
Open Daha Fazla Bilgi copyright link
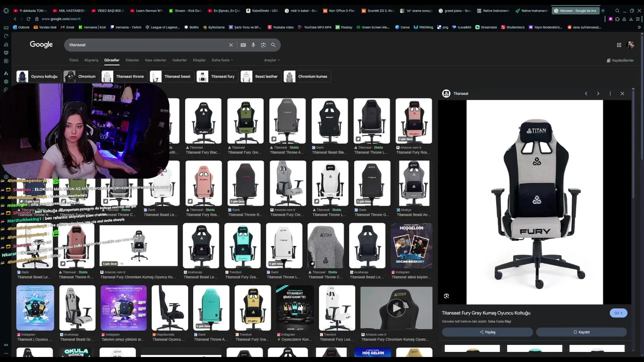[x=500, y=321]
